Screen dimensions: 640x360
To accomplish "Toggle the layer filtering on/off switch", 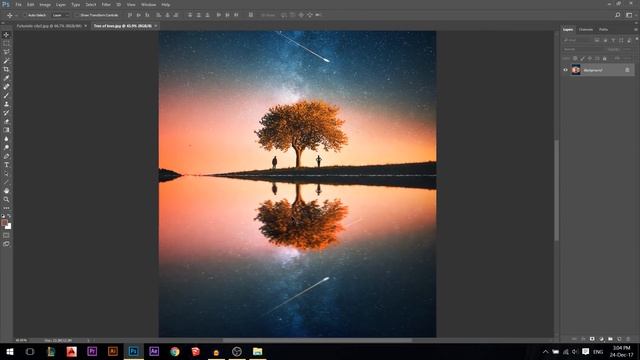I will [636, 39].
